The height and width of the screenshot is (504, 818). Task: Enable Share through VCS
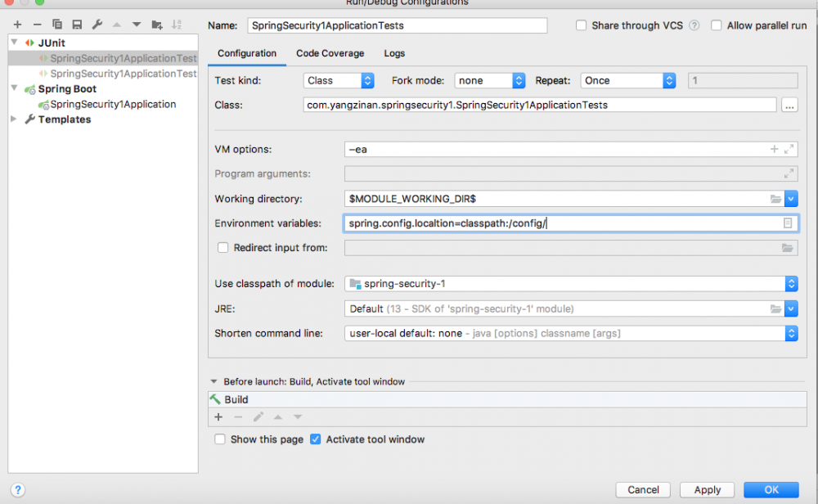click(581, 25)
